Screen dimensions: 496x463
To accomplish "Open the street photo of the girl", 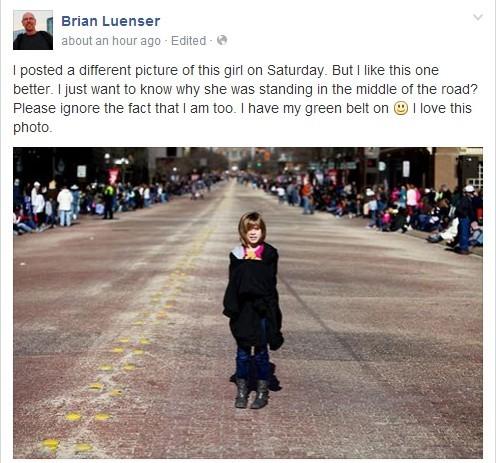I will (x=248, y=303).
